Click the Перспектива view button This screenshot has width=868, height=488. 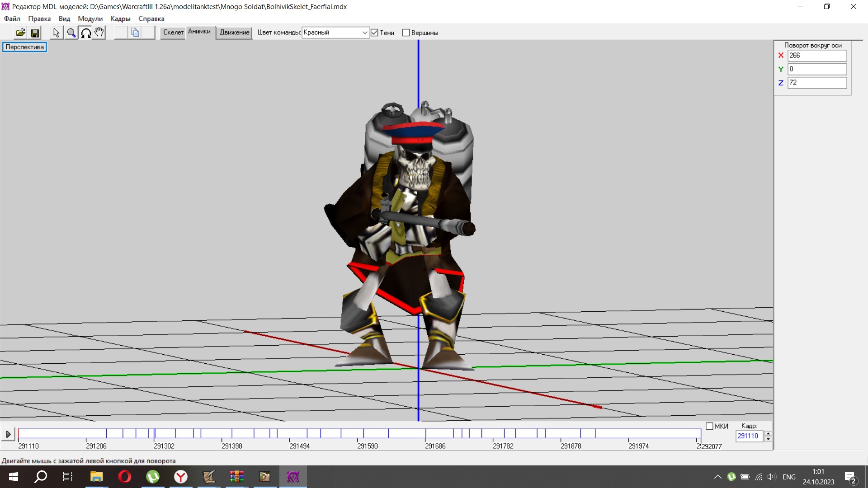click(x=25, y=47)
